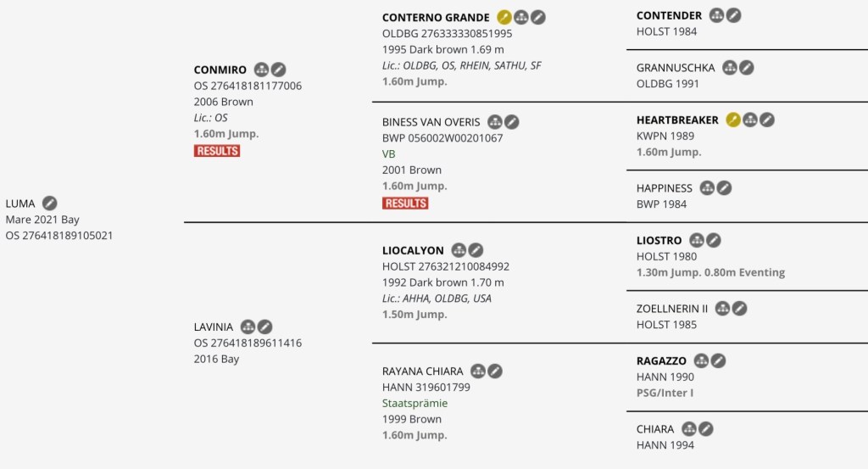Click the edit pencil next to Luma
This screenshot has width=868, height=469.
[x=50, y=203]
